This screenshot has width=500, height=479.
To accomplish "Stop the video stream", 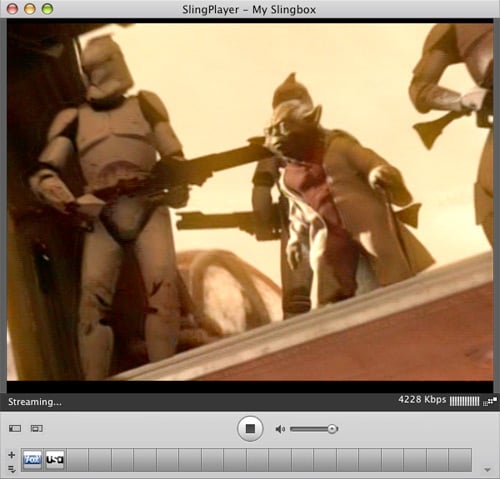I will pos(250,429).
